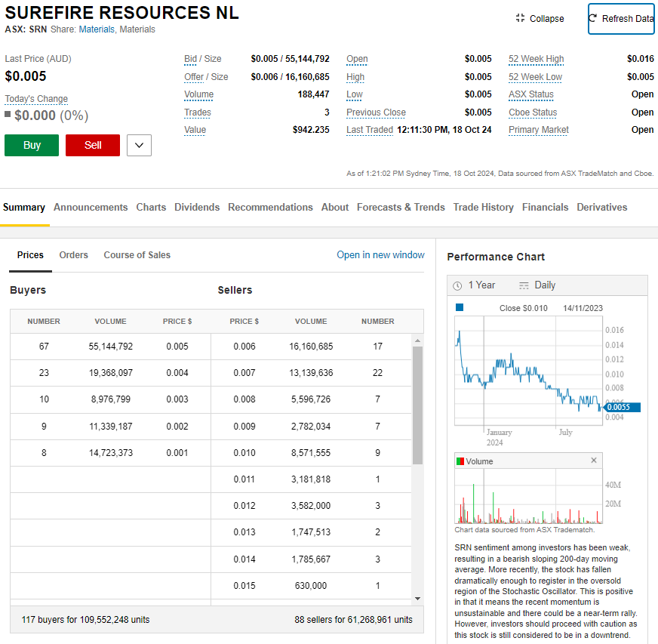The image size is (658, 644).
Task: Click the ASX Status label
Action: coord(531,95)
